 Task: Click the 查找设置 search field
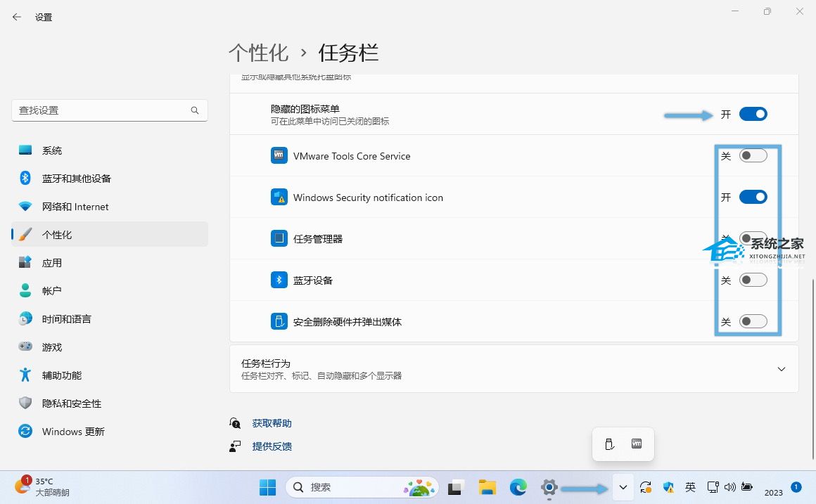click(109, 110)
